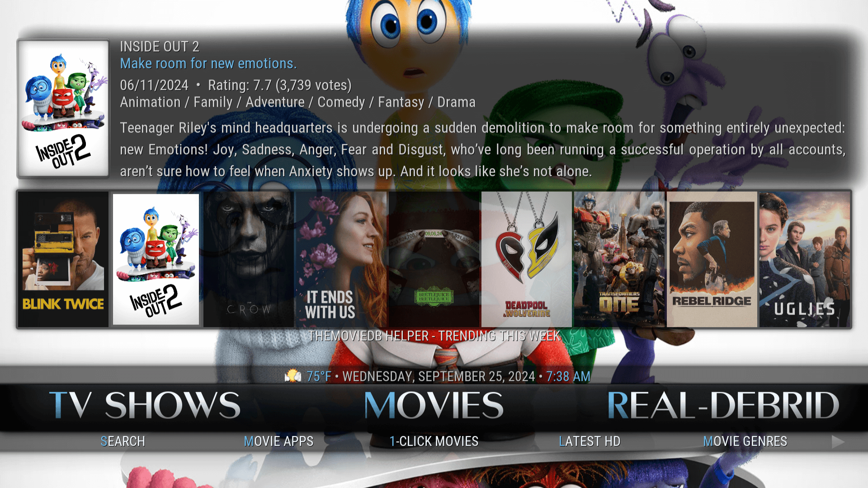Click the large Inside Out 2 info poster
The image size is (868, 488).
[x=63, y=108]
